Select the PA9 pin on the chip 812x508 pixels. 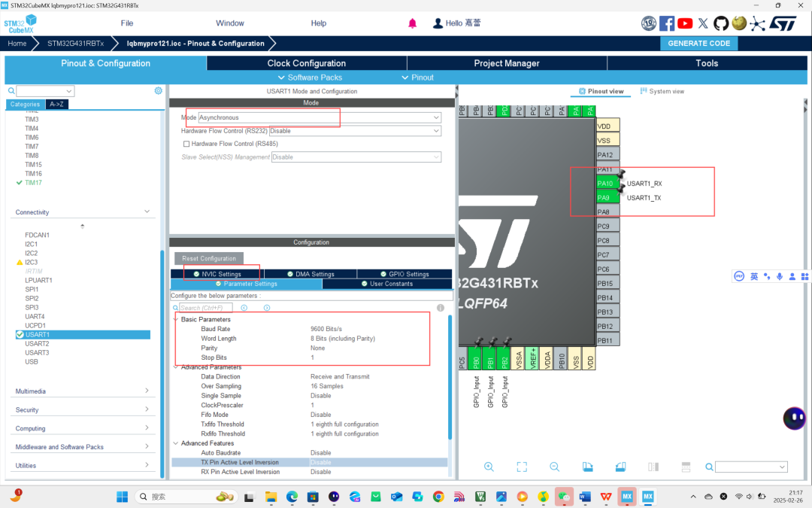(607, 197)
